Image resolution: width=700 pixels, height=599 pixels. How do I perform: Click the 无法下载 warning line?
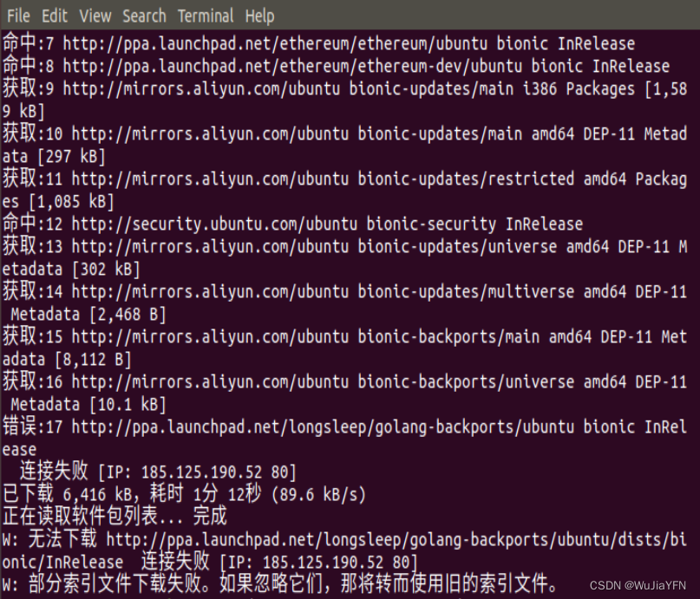[347, 539]
